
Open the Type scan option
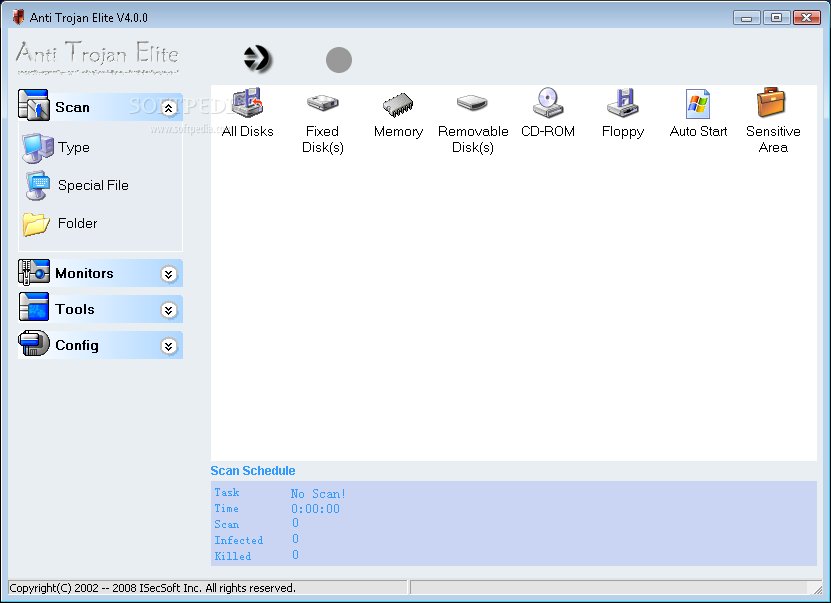click(74, 147)
